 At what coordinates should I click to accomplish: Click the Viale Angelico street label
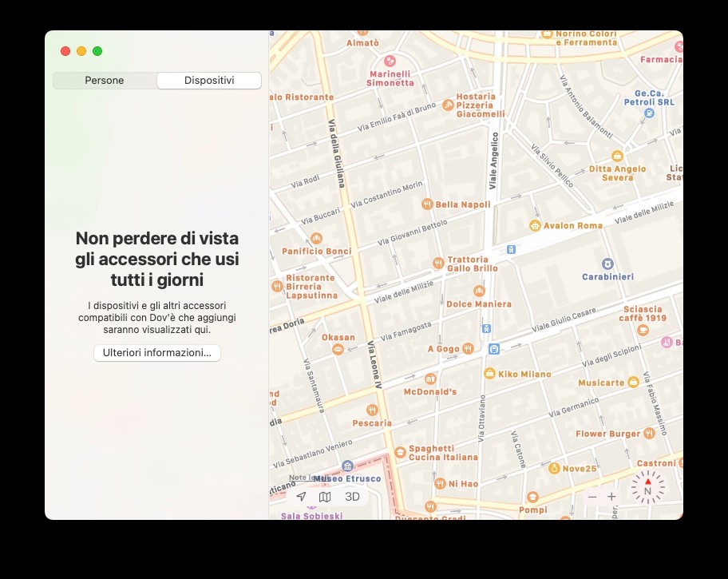tap(493, 161)
